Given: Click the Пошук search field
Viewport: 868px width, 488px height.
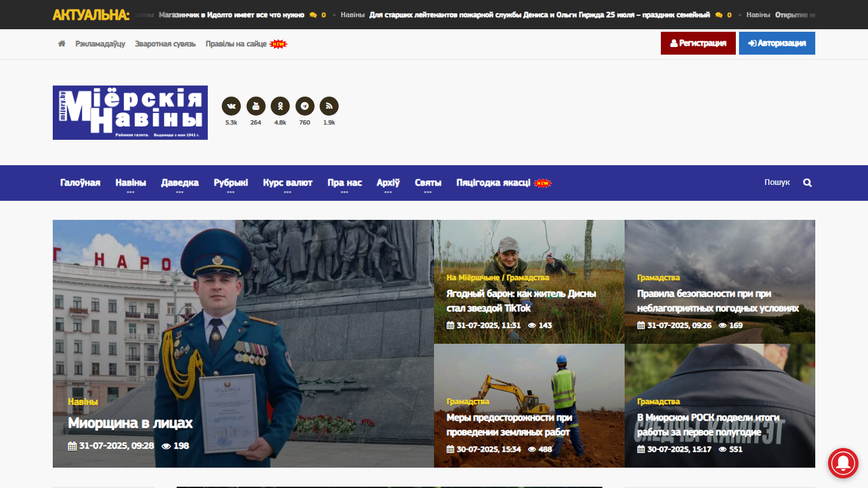Looking at the screenshot, I should point(777,182).
